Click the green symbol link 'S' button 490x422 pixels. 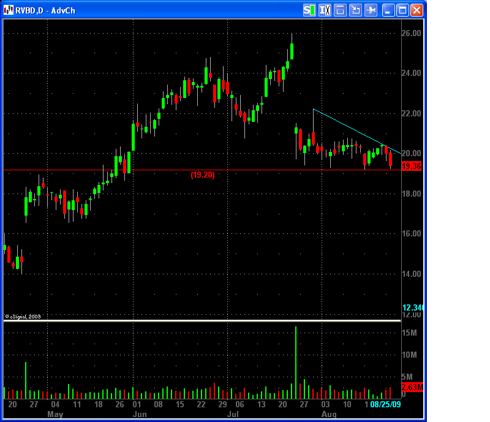tap(309, 10)
